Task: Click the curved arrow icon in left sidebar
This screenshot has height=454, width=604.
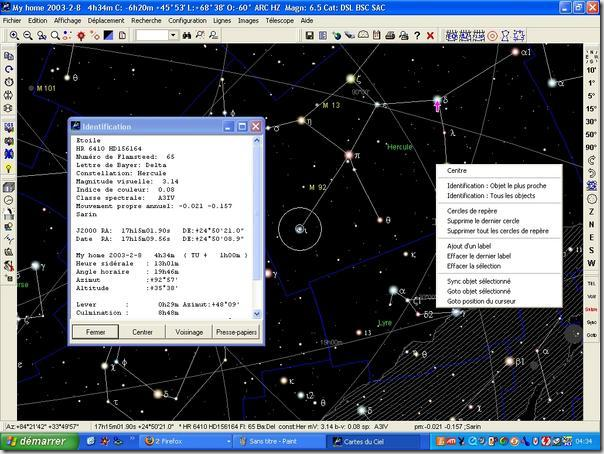Action: 8,69
